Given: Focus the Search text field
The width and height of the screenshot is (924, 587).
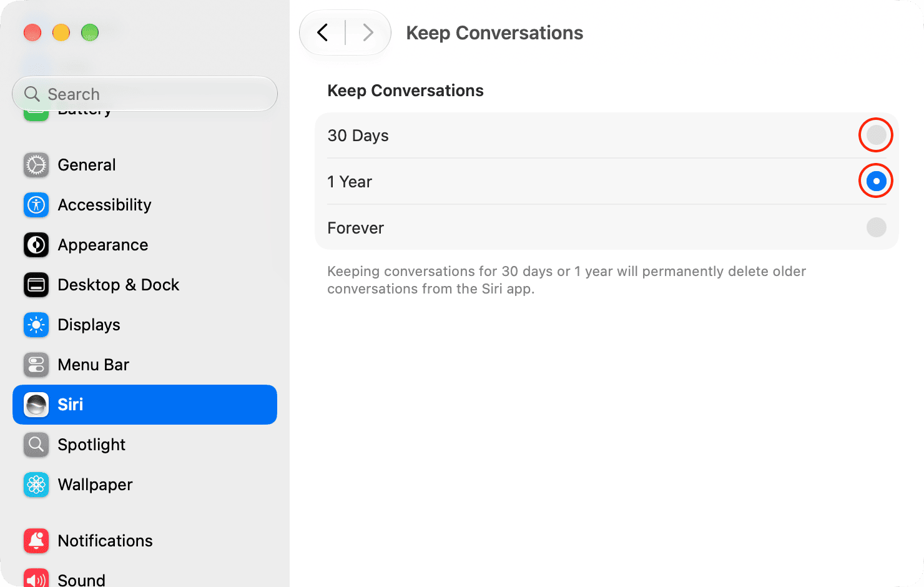Looking at the screenshot, I should pos(145,94).
